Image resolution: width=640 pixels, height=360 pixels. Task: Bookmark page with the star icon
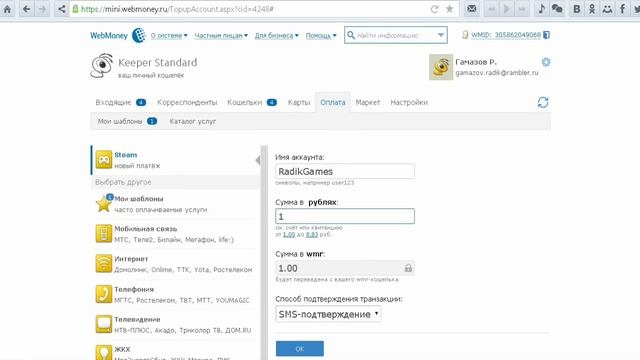449,9
